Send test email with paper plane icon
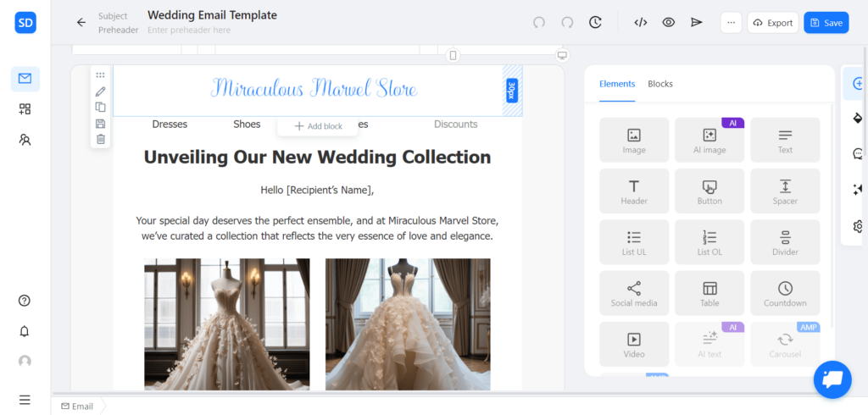The height and width of the screenshot is (415, 868). (x=697, y=23)
